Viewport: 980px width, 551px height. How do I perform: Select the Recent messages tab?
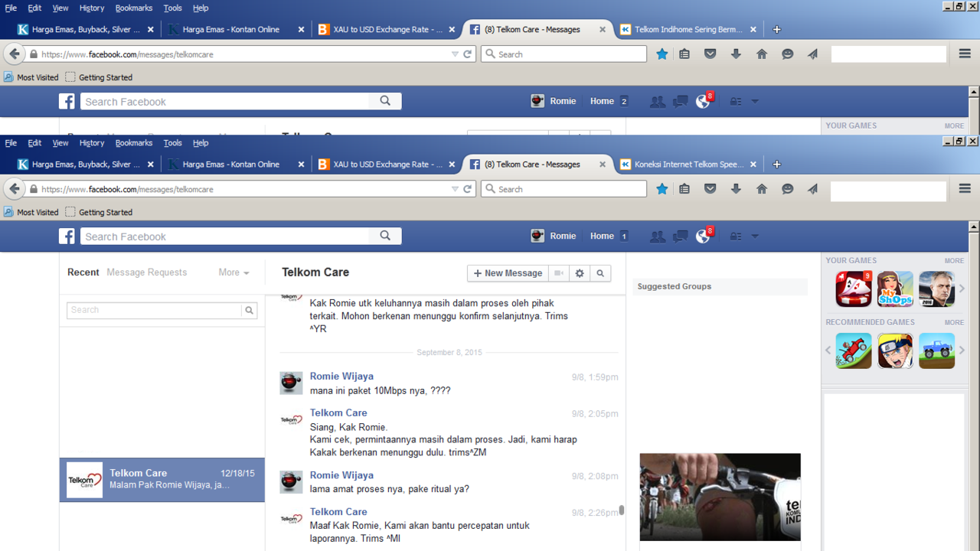83,272
